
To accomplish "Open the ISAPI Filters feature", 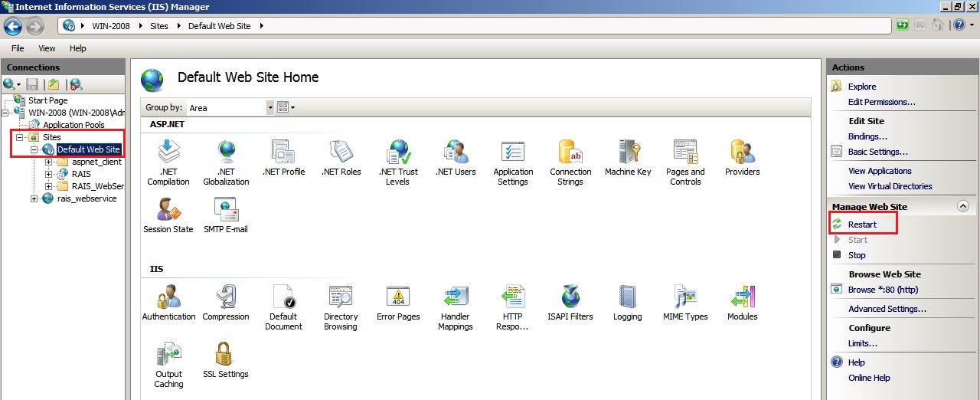I will click(x=570, y=303).
